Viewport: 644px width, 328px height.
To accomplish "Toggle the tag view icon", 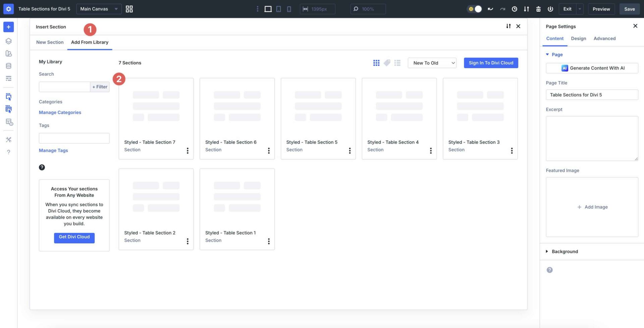I will click(x=387, y=63).
